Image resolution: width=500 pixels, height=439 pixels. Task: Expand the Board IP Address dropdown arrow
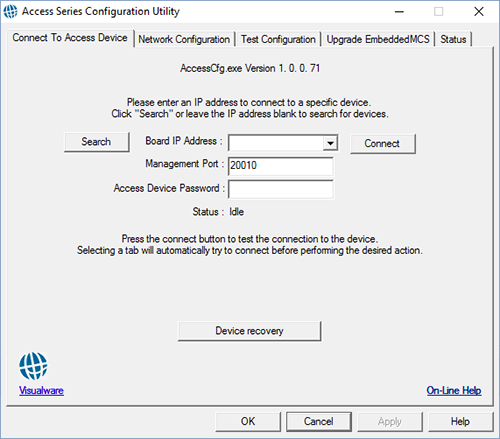[x=330, y=143]
